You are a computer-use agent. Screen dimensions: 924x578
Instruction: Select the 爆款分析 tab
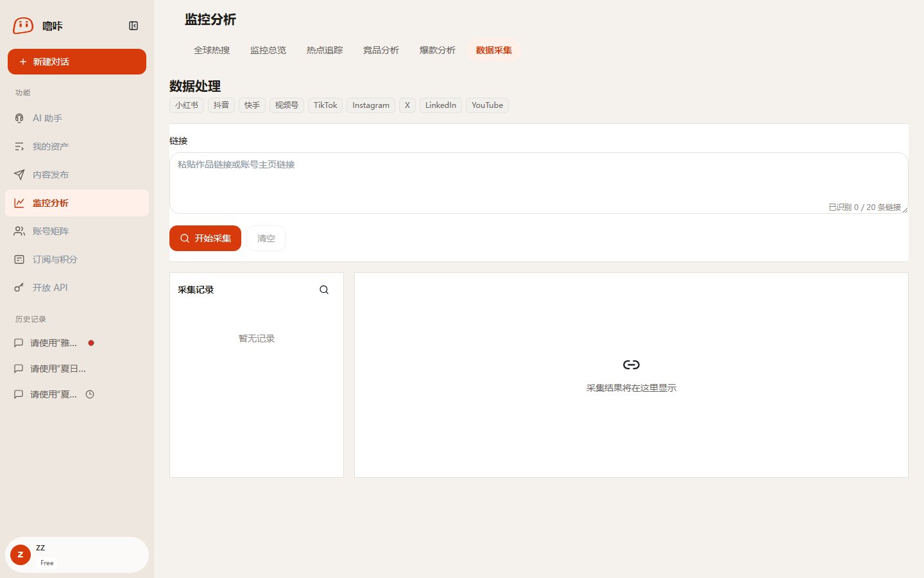click(438, 50)
